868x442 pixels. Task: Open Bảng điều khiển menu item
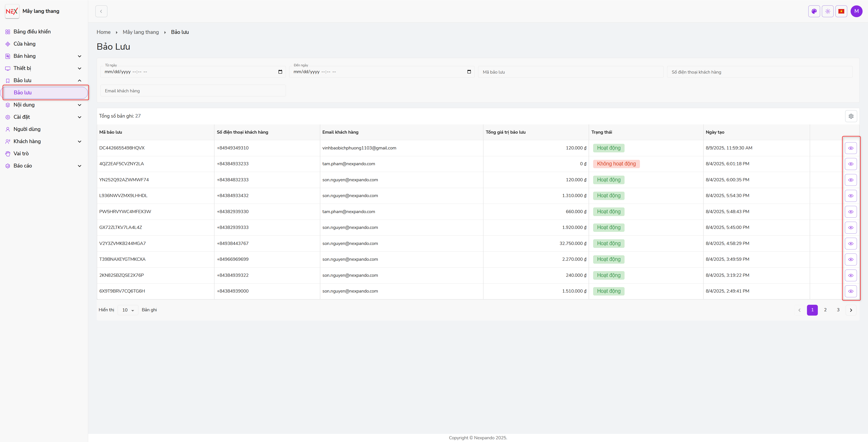click(32, 32)
